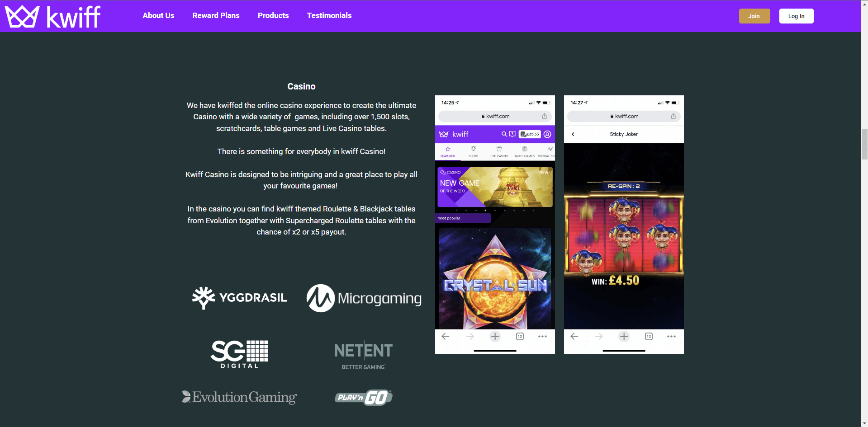Click the kwiff crown logo in the header
The image size is (868, 427).
pos(53,16)
